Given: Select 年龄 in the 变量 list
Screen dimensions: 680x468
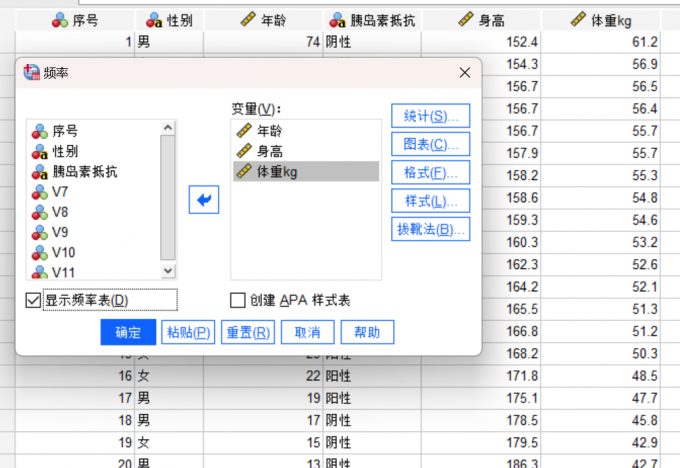Looking at the screenshot, I should [306, 131].
